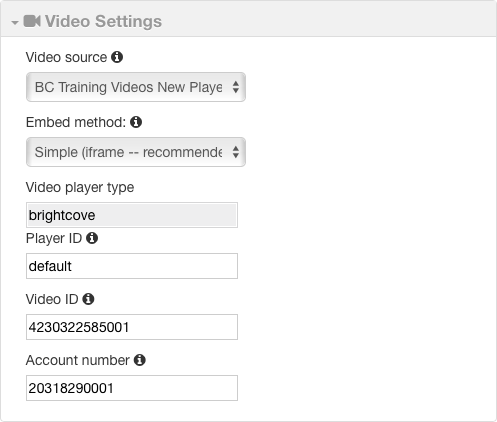Screen dimensions: 497x422
Task: Click the arrows on Simple iframe select
Action: 236,152
